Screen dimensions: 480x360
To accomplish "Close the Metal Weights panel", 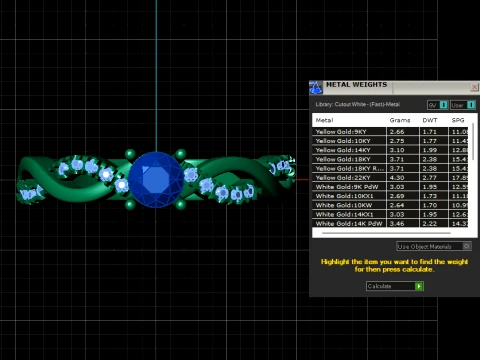I will [x=474, y=87].
